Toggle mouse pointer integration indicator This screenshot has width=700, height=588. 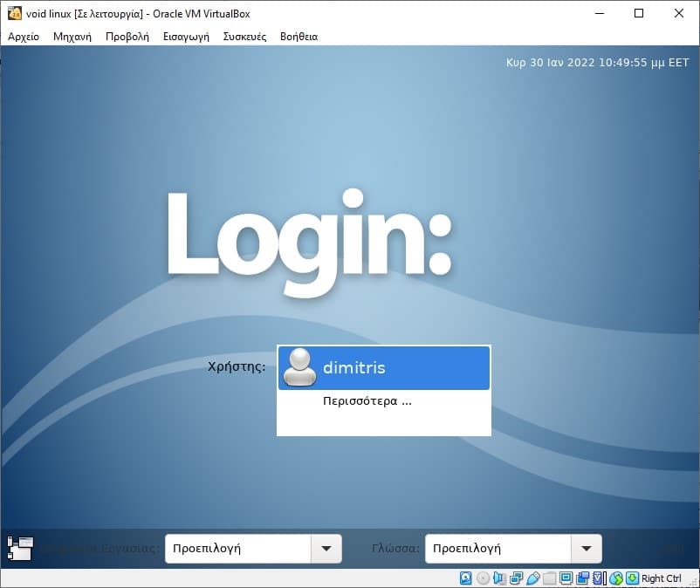616,578
